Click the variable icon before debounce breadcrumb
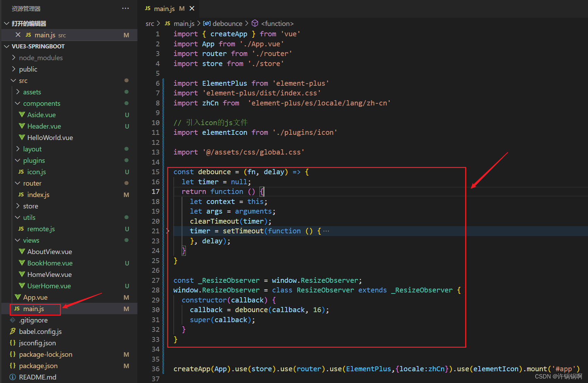This screenshot has width=588, height=383. 207,24
